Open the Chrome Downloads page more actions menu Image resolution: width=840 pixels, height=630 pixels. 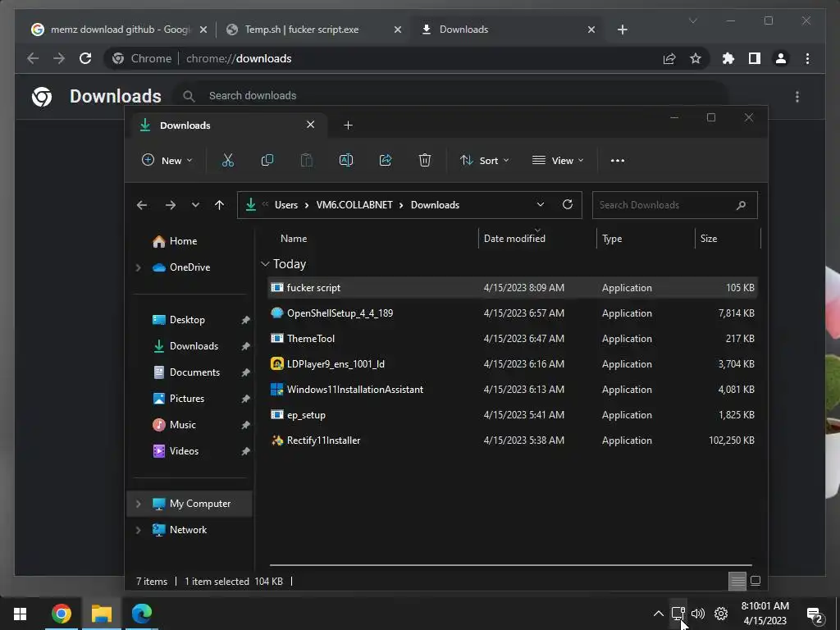pyautogui.click(x=797, y=97)
